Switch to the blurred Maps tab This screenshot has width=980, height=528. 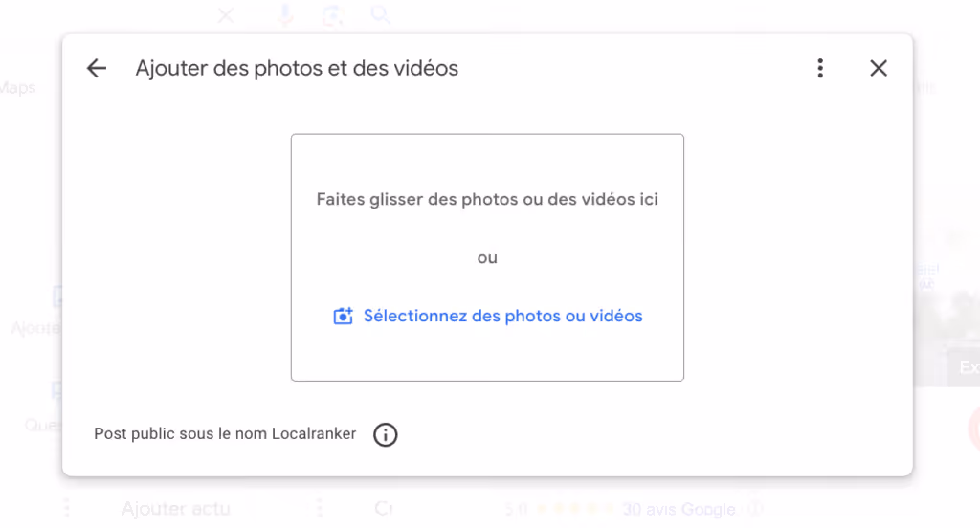pos(17,87)
